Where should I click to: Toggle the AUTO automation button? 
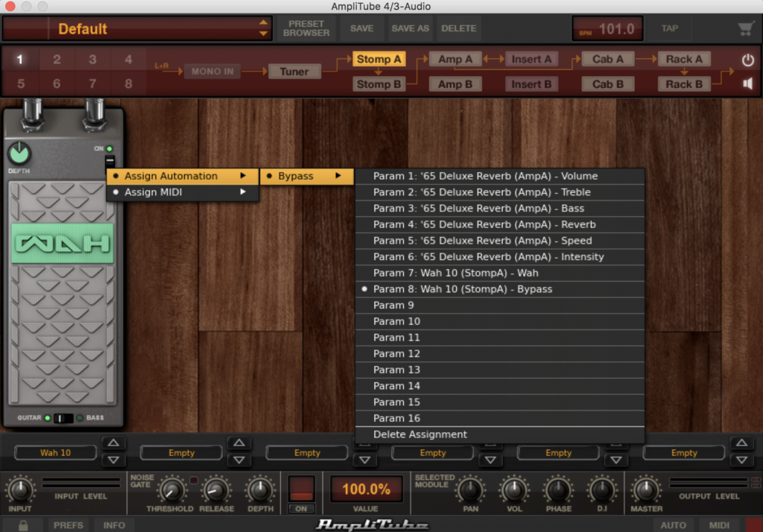[x=673, y=525]
